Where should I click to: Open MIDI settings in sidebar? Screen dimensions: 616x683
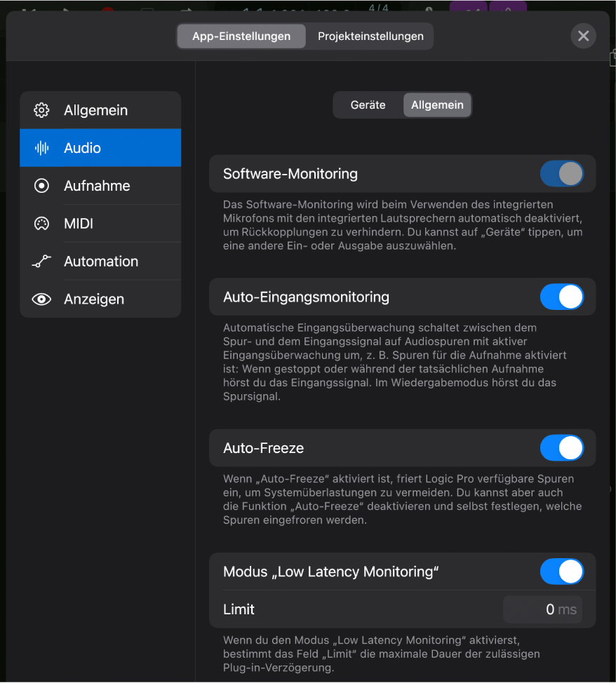tap(41, 224)
